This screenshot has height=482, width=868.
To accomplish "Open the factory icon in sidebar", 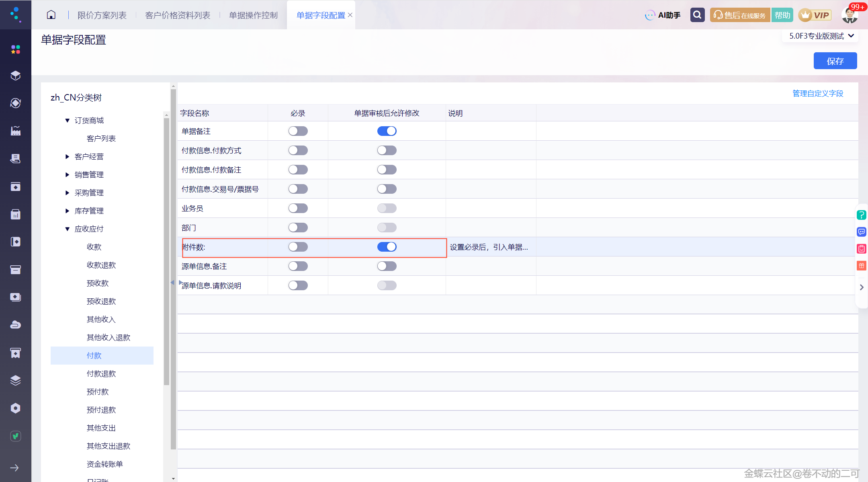I will (15, 131).
